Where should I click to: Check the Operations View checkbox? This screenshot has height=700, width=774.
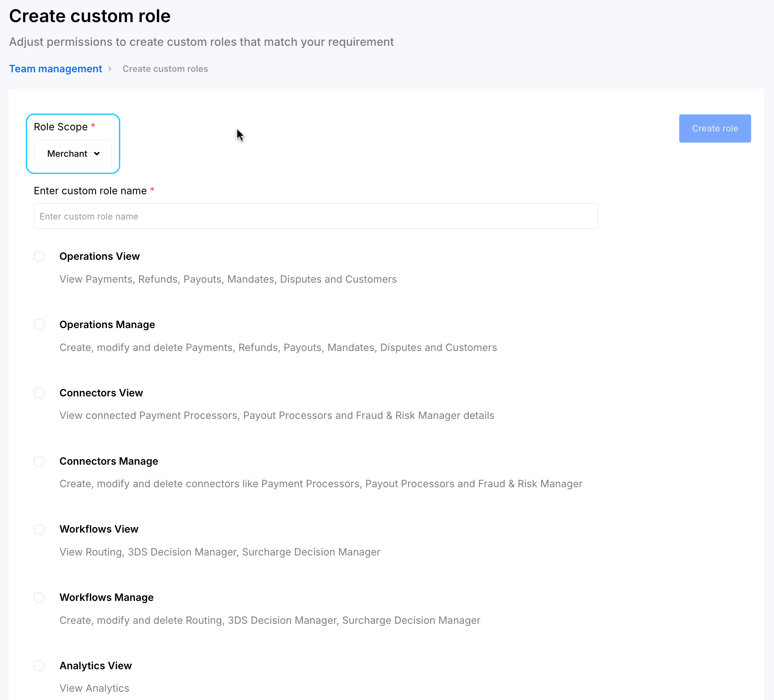pos(39,257)
